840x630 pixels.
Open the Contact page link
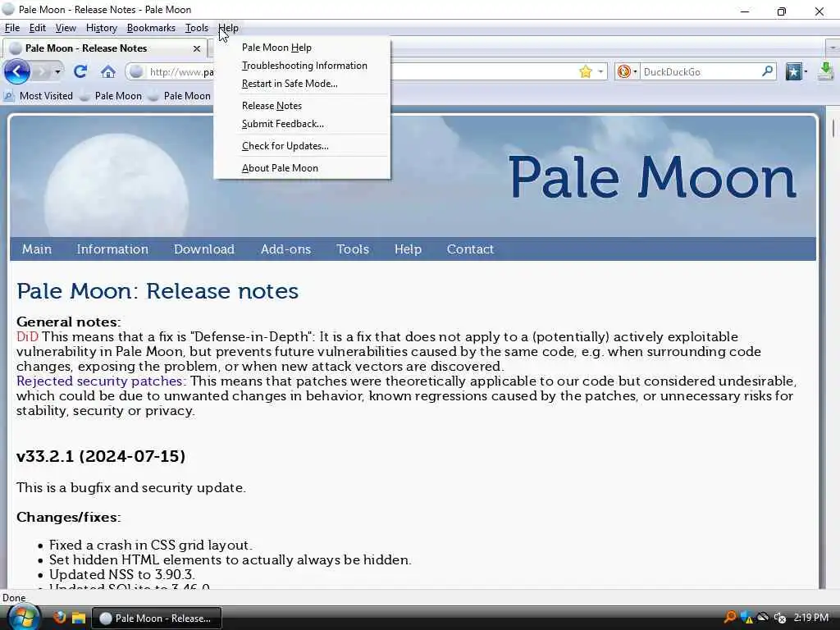[470, 249]
